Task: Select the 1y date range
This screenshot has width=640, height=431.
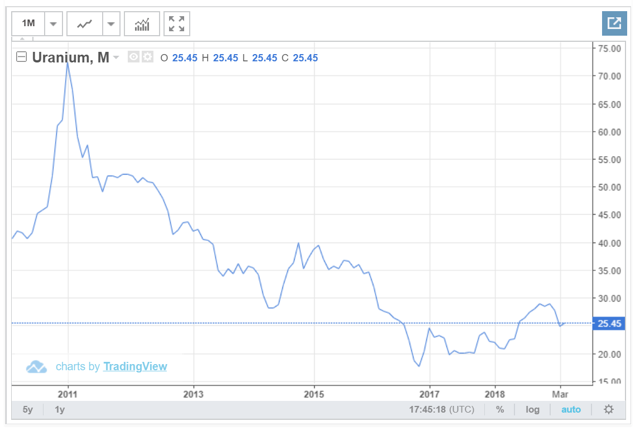Action: point(60,409)
